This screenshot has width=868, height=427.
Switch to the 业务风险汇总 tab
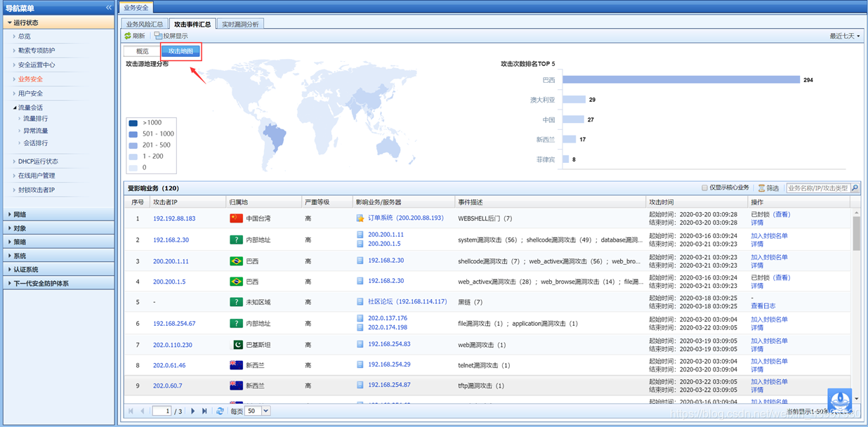coord(145,24)
